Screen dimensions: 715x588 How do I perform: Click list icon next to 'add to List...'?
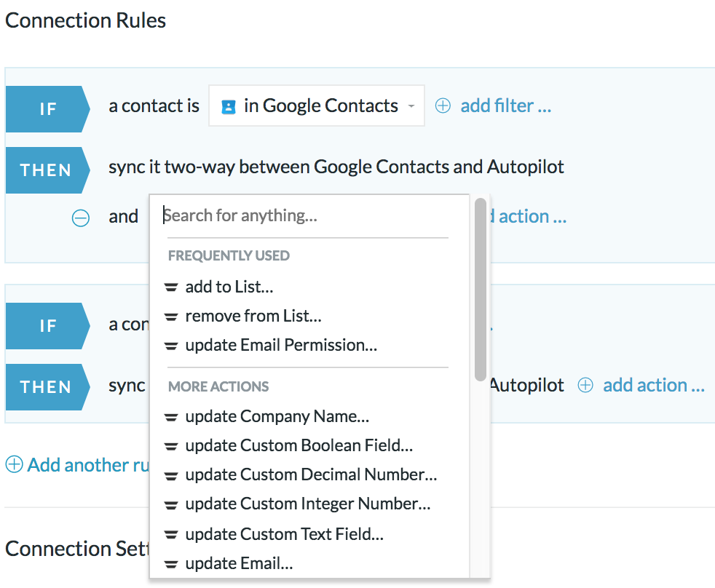[171, 287]
